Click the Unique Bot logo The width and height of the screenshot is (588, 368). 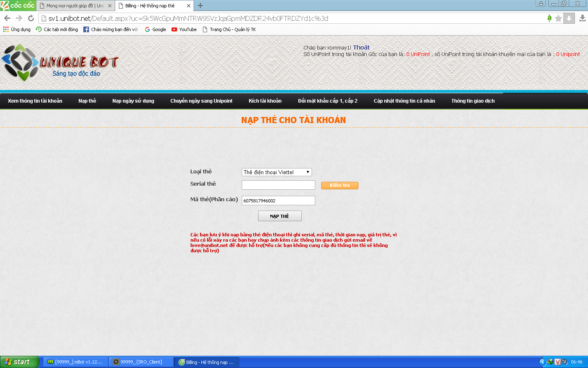pos(60,62)
